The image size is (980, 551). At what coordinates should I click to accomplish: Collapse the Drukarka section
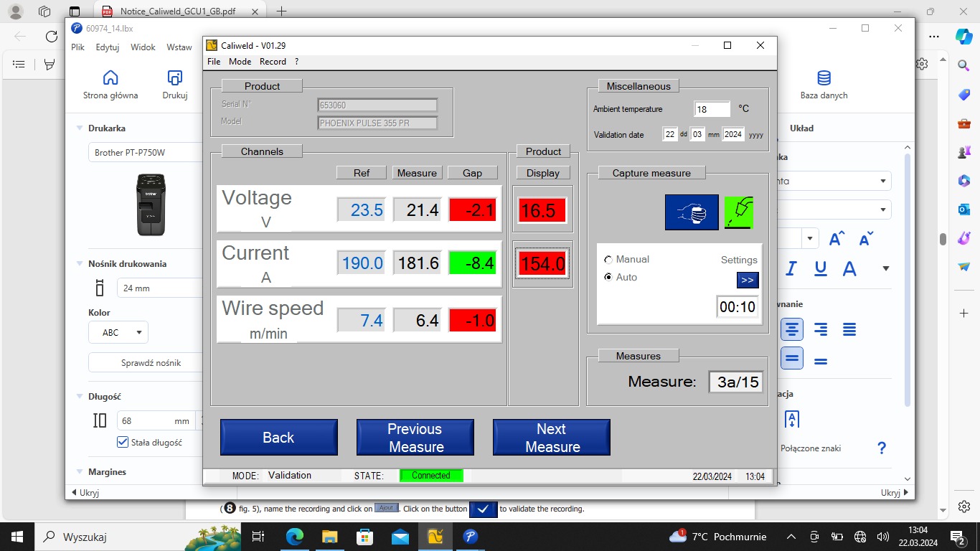80,128
